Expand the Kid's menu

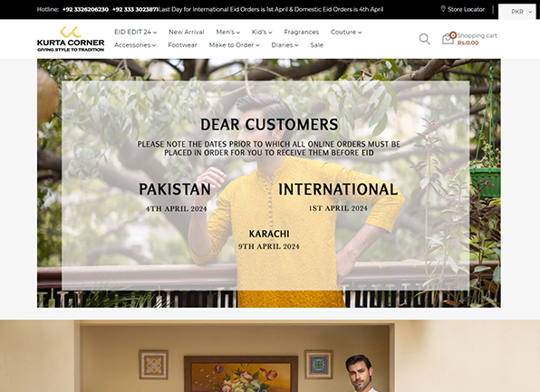(x=262, y=32)
